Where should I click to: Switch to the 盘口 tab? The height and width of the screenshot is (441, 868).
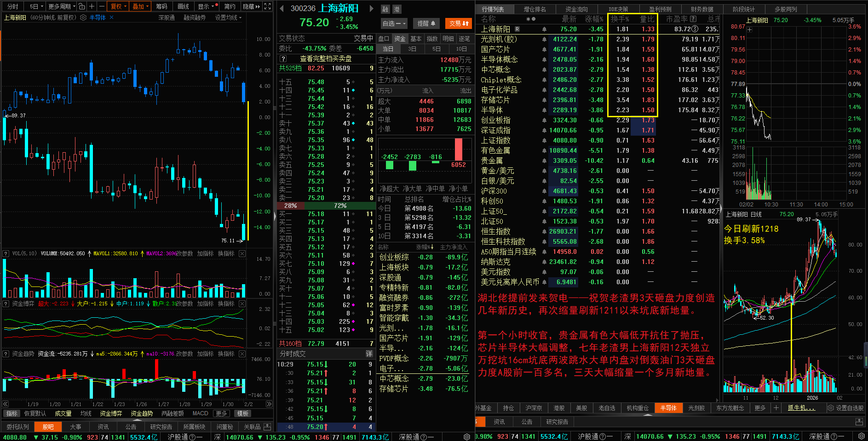click(384, 39)
